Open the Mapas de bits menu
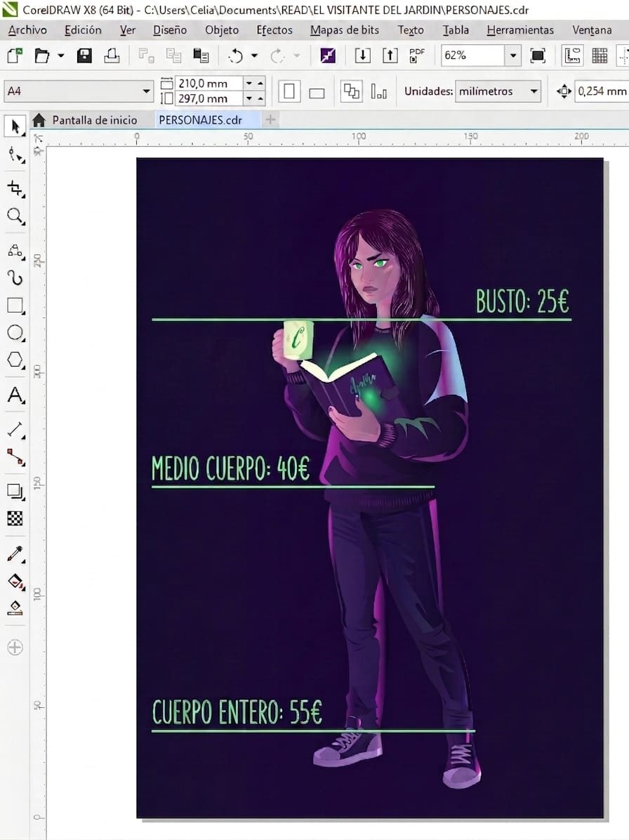The height and width of the screenshot is (840, 629). click(344, 30)
